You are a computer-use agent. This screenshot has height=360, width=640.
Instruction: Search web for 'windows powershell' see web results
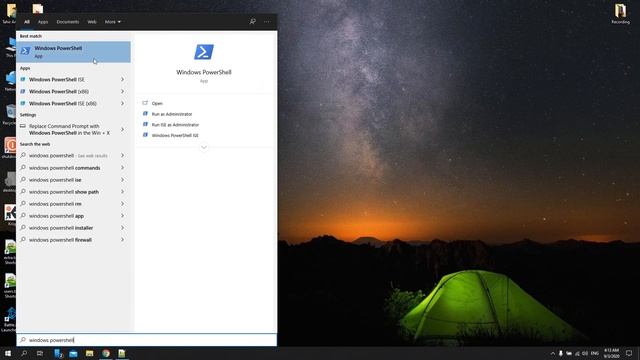[67, 156]
